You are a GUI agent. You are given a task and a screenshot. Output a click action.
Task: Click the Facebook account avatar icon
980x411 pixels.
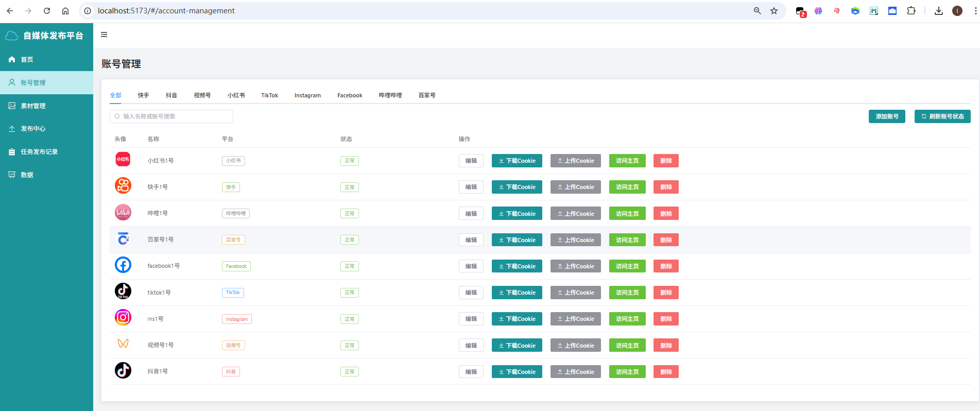pyautogui.click(x=123, y=265)
